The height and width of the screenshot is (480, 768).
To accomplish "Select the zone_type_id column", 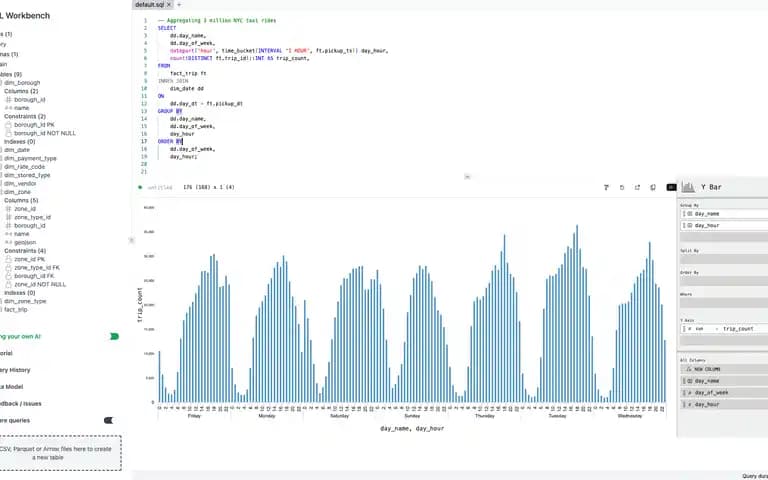I will (x=32, y=217).
